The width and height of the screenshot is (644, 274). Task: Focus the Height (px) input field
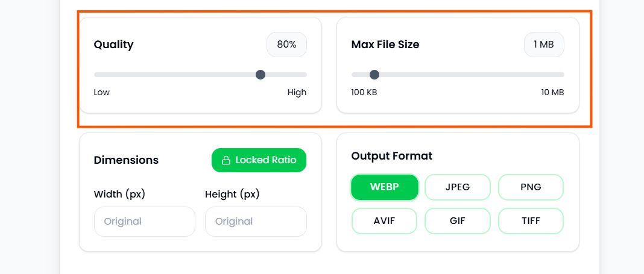(256, 222)
